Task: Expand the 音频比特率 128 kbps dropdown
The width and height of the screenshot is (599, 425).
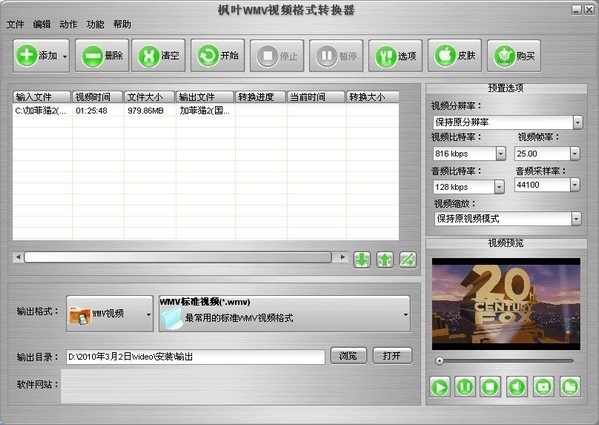Action: point(499,187)
